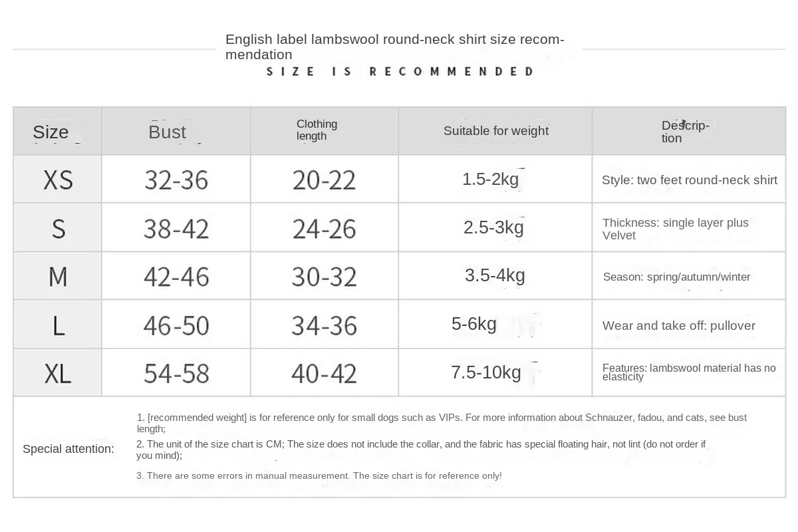Click the XS size row label

tap(58, 180)
